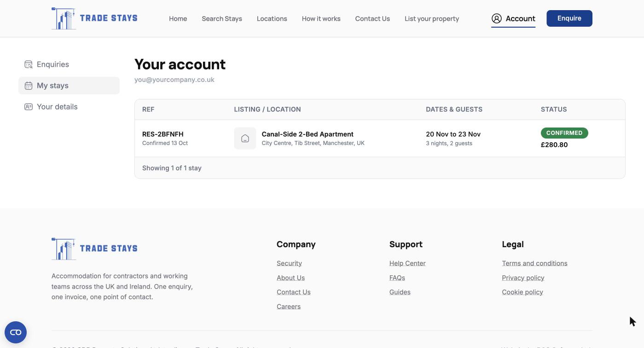The image size is (644, 348).
Task: Click the Enquiries sidebar icon
Action: pyautogui.click(x=29, y=64)
